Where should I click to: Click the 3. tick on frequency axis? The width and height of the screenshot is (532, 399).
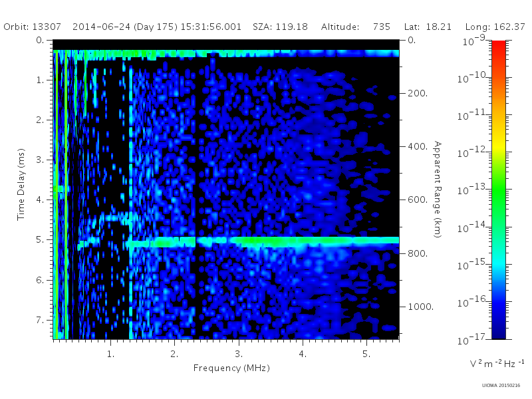239,354
